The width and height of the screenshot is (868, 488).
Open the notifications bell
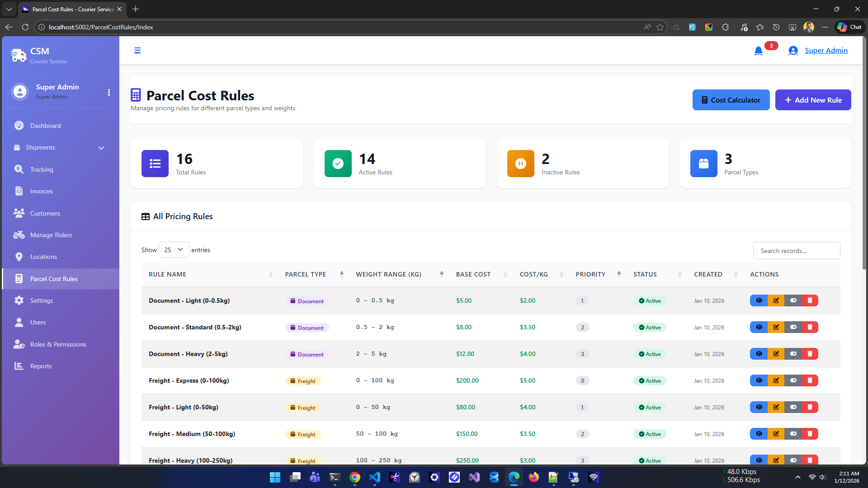pos(758,51)
